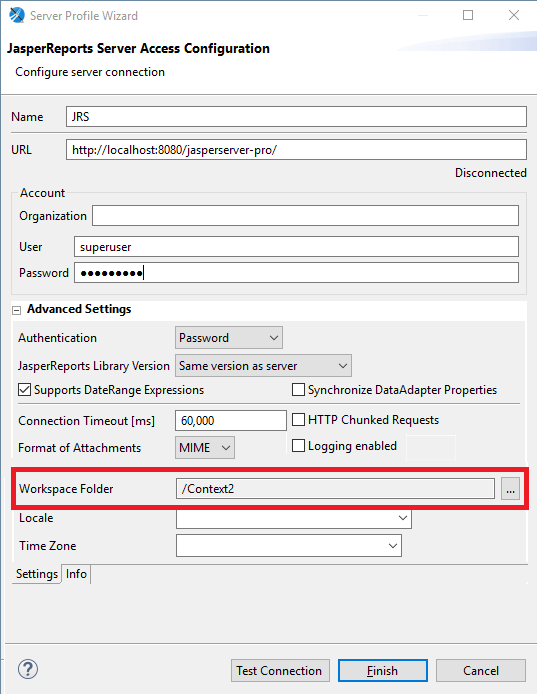537x694 pixels.
Task: Click the Server Profile Wizard app icon
Action: pos(17,15)
